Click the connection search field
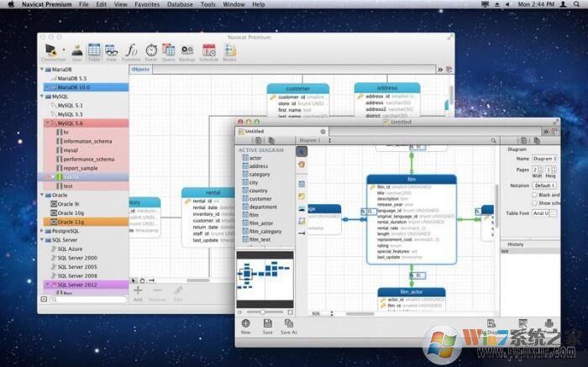Viewport: 588px width, 367px height. coord(88,299)
